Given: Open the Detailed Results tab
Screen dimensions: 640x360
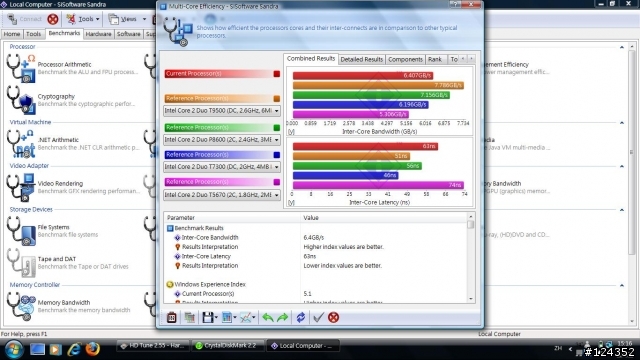Looking at the screenshot, I should coord(362,60).
